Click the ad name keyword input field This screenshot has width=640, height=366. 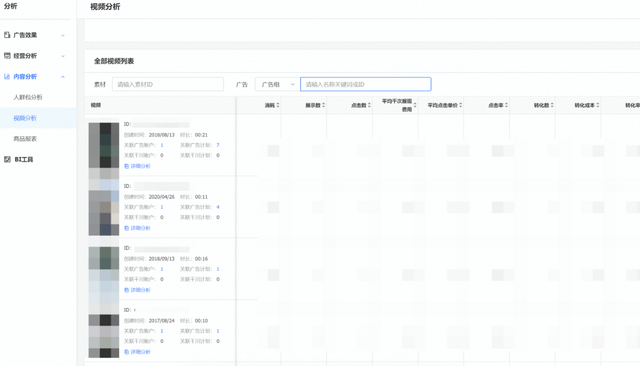pos(366,84)
